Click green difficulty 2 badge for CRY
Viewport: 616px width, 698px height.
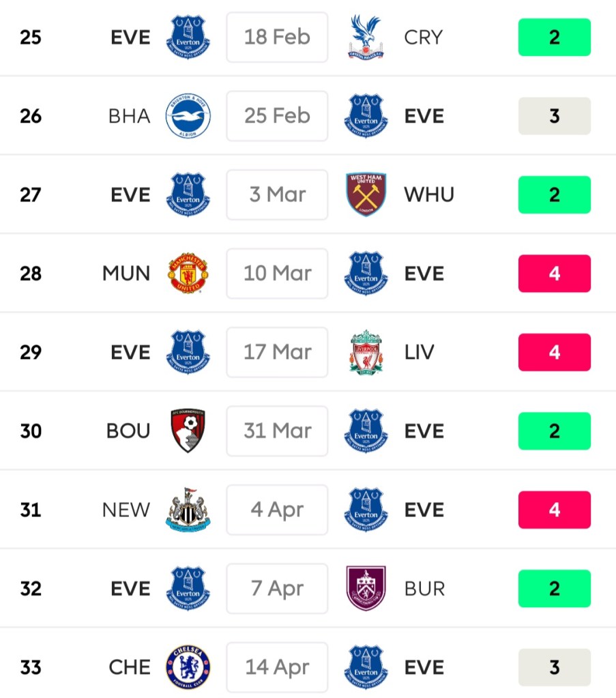click(554, 37)
